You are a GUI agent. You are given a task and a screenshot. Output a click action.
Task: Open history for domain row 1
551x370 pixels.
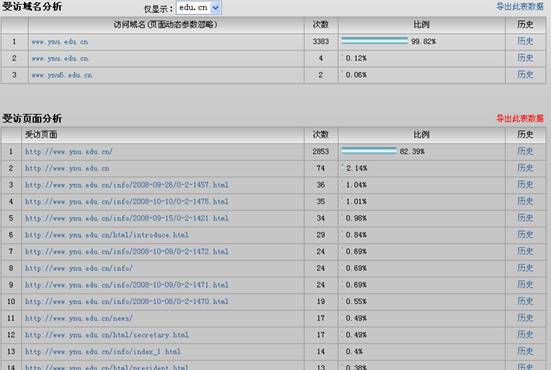[525, 41]
